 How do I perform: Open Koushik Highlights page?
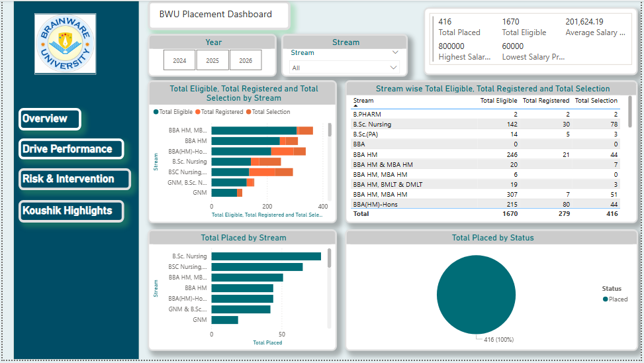(71, 211)
